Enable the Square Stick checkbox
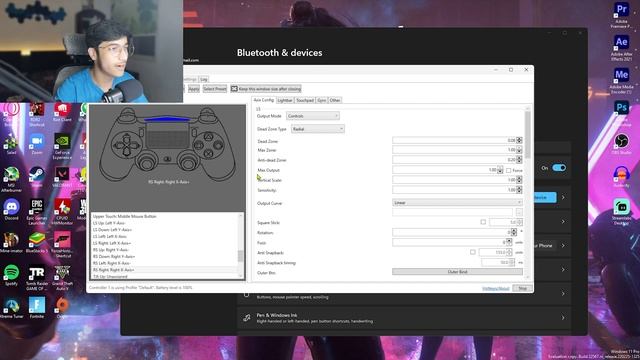This screenshot has width=640, height=360. (483, 222)
